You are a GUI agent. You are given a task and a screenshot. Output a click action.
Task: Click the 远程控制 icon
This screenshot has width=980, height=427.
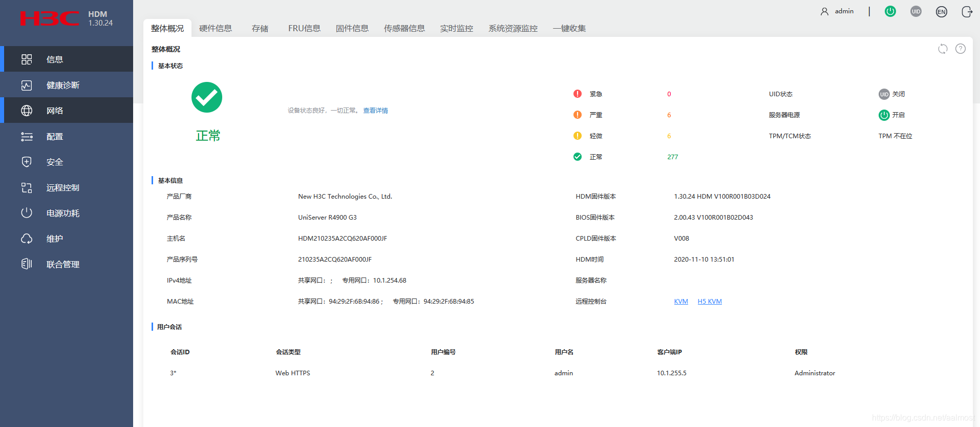click(27, 187)
